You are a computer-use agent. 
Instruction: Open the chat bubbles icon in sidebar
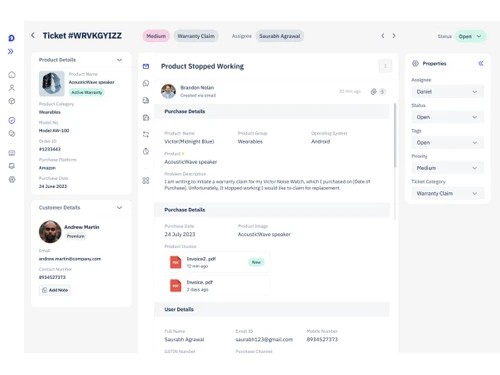tap(12, 134)
